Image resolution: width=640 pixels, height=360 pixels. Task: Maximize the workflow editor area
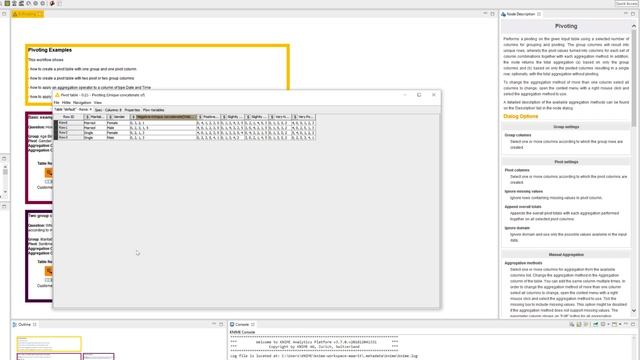click(x=492, y=13)
